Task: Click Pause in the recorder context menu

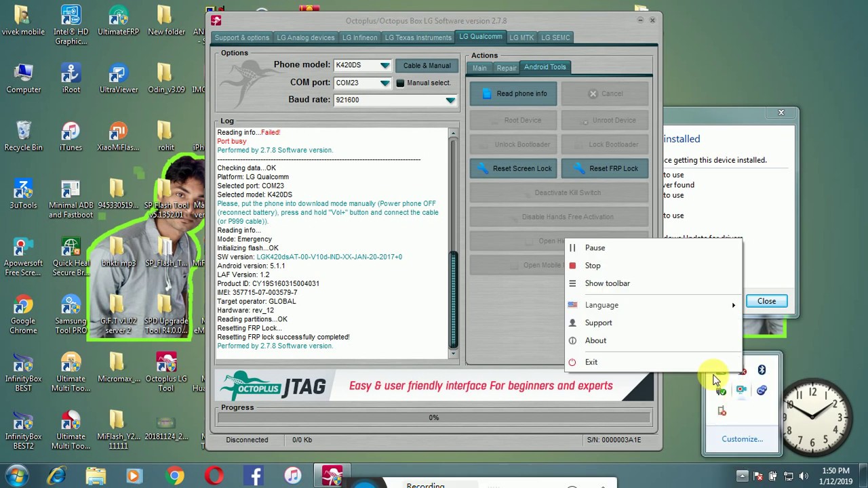Action: (654, 248)
